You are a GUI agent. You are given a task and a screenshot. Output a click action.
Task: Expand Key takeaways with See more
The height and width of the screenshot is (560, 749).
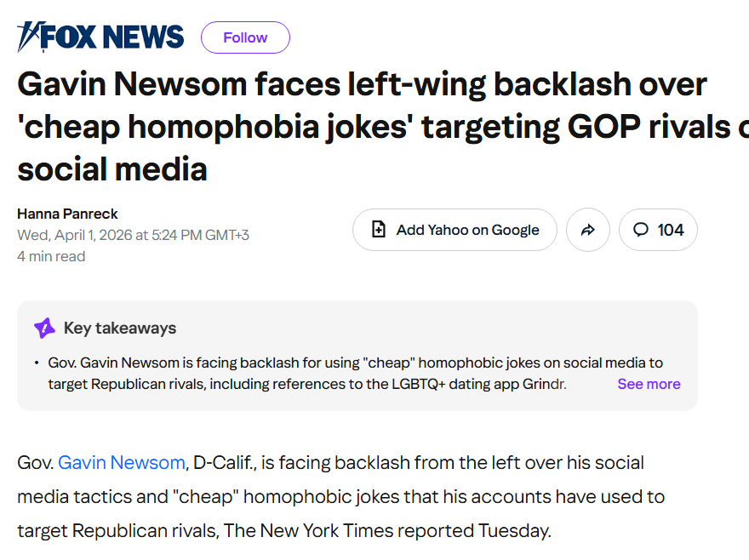[649, 384]
